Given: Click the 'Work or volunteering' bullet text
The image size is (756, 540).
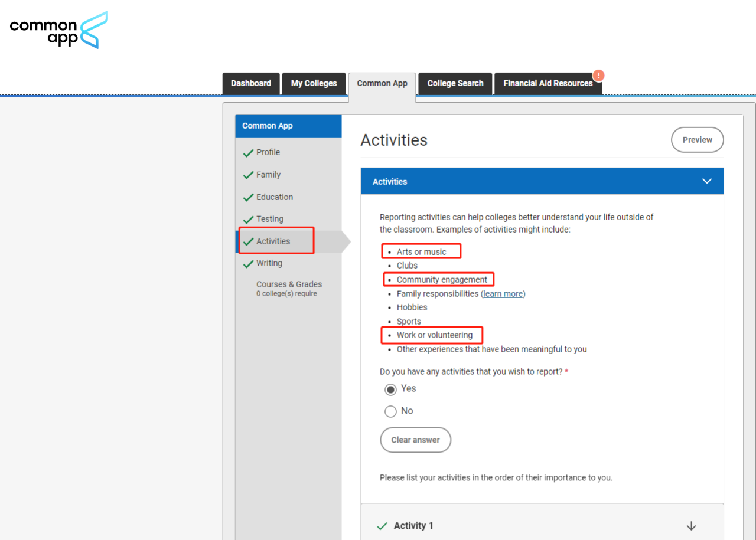Looking at the screenshot, I should (435, 335).
